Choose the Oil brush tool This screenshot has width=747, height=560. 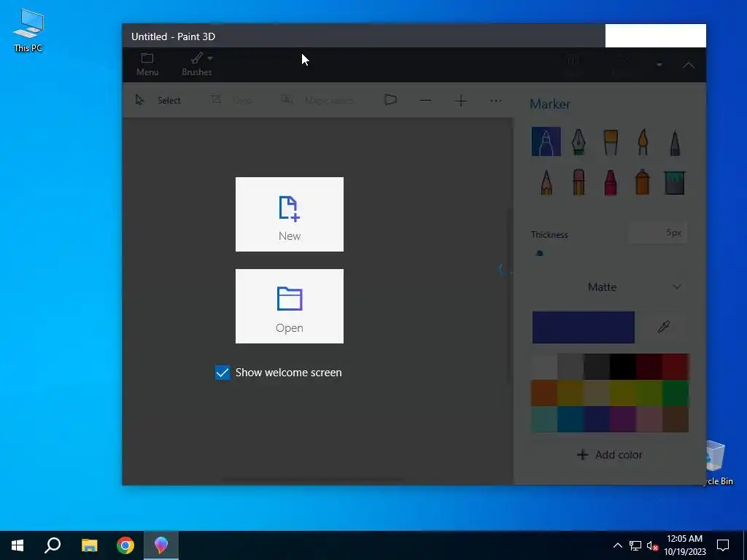point(611,142)
